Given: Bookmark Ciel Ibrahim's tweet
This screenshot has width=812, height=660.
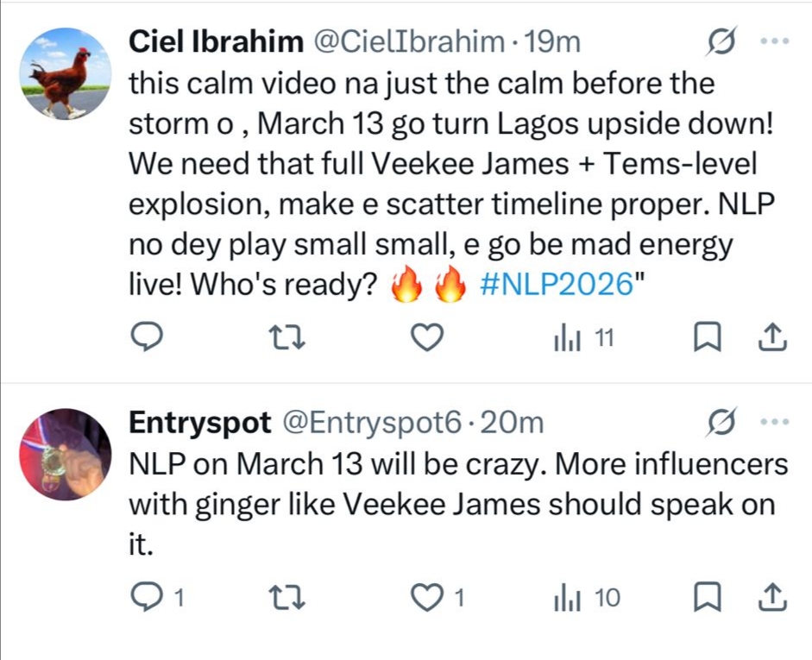Looking at the screenshot, I should tap(706, 339).
